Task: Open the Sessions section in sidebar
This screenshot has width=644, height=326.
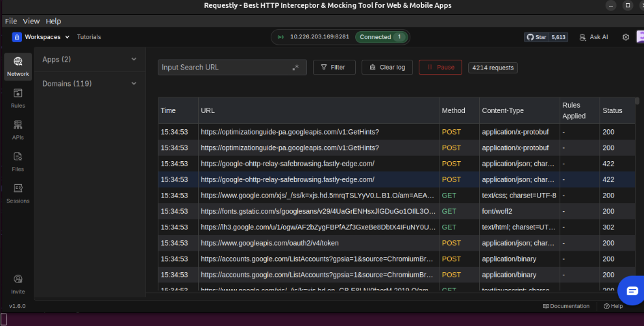Action: coord(18,194)
